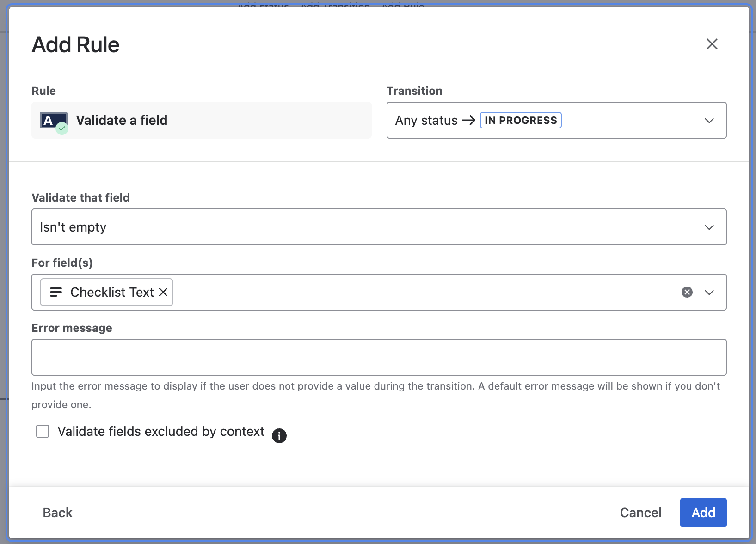The width and height of the screenshot is (756, 544).
Task: Focus the Error message text box
Action: coord(379,357)
